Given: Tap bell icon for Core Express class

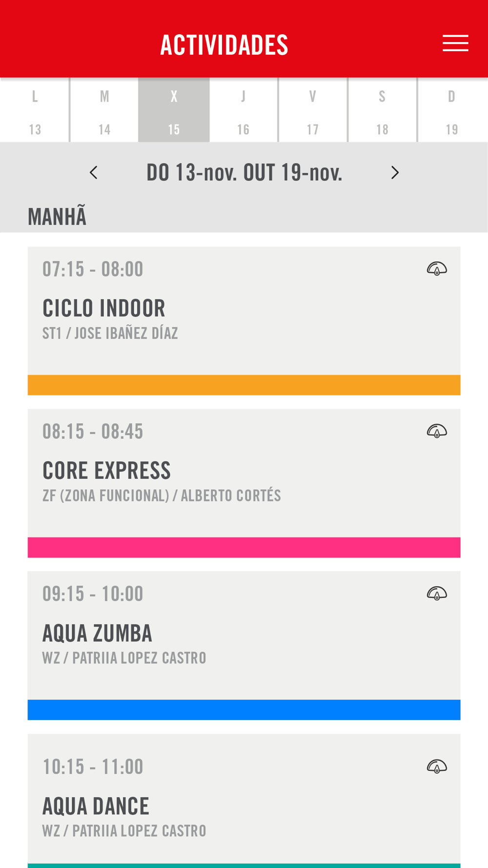Looking at the screenshot, I should [437, 431].
